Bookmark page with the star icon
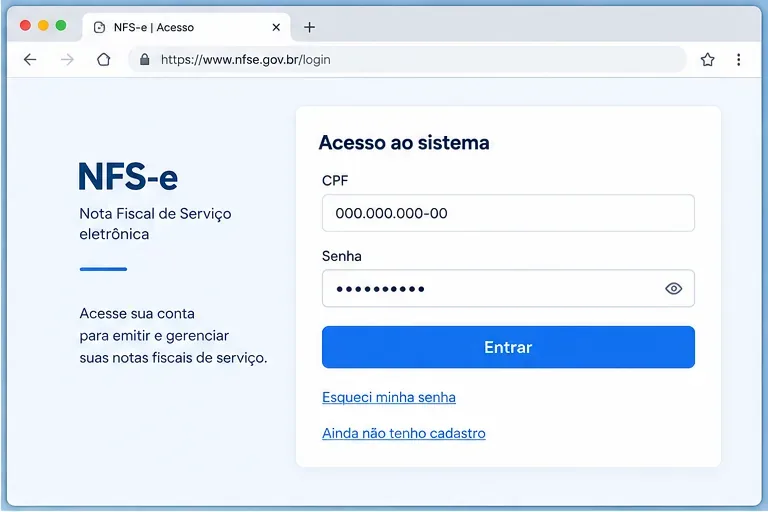Screen dimensions: 768x512 (x=707, y=60)
